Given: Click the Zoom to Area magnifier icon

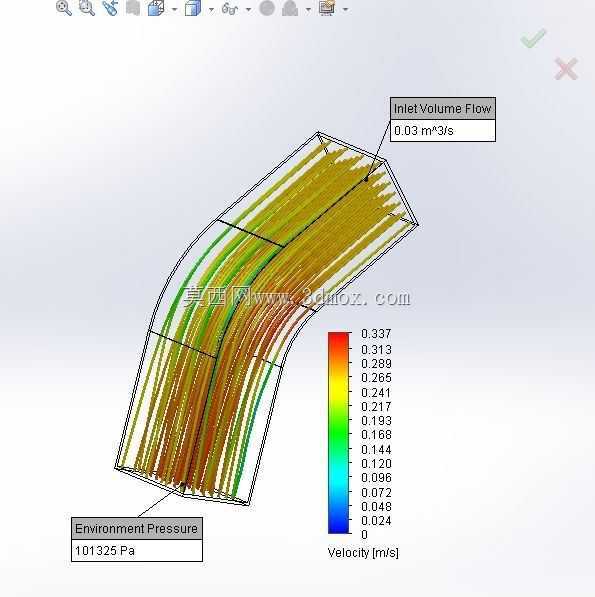Looking at the screenshot, I should pos(87,8).
